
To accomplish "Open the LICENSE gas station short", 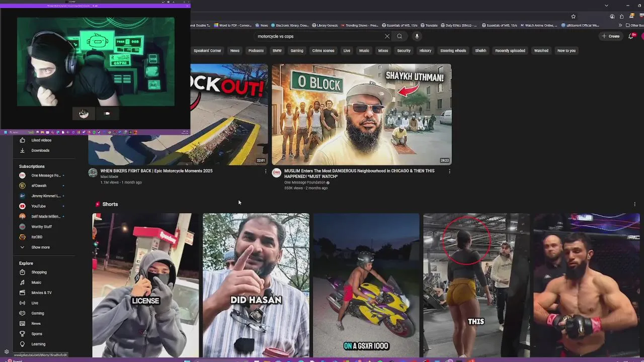I will coord(145,285).
